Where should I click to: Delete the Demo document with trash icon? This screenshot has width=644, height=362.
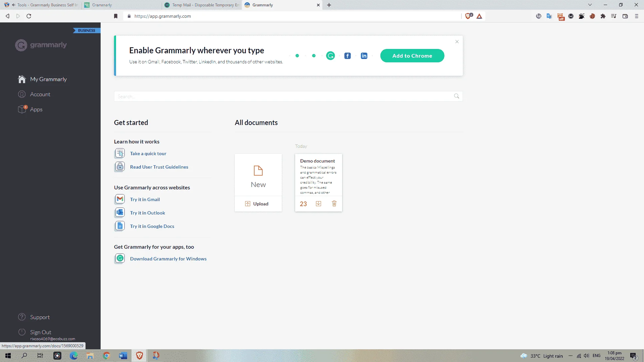pos(334,203)
